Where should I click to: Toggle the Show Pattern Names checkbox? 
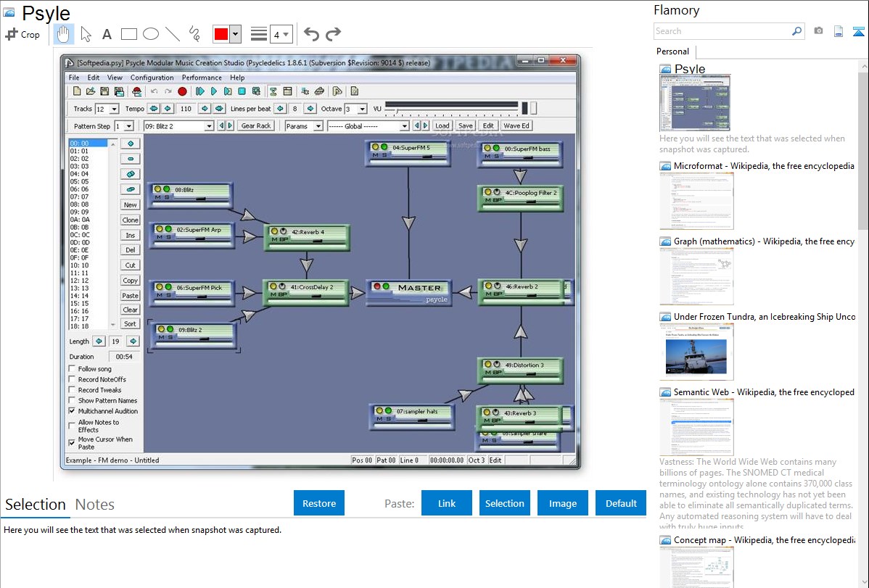click(x=72, y=401)
